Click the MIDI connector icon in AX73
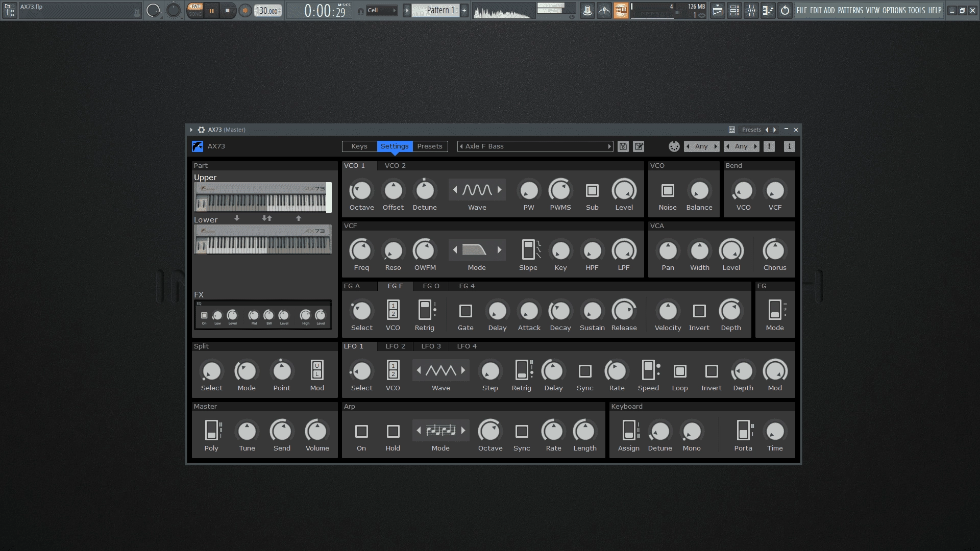This screenshot has height=551, width=980. (x=674, y=146)
